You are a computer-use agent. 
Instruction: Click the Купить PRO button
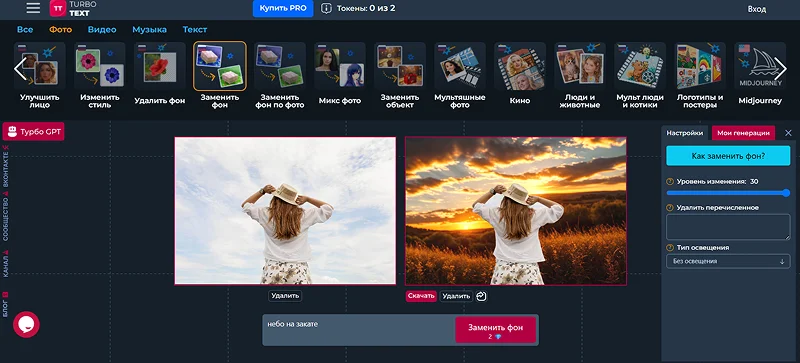(x=283, y=8)
